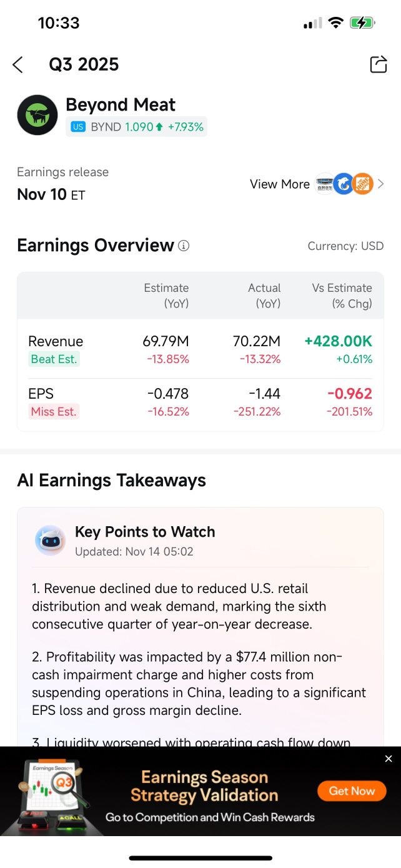The image size is (401, 868).
Task: Select the EPS Miss Est. row
Action: point(200,402)
